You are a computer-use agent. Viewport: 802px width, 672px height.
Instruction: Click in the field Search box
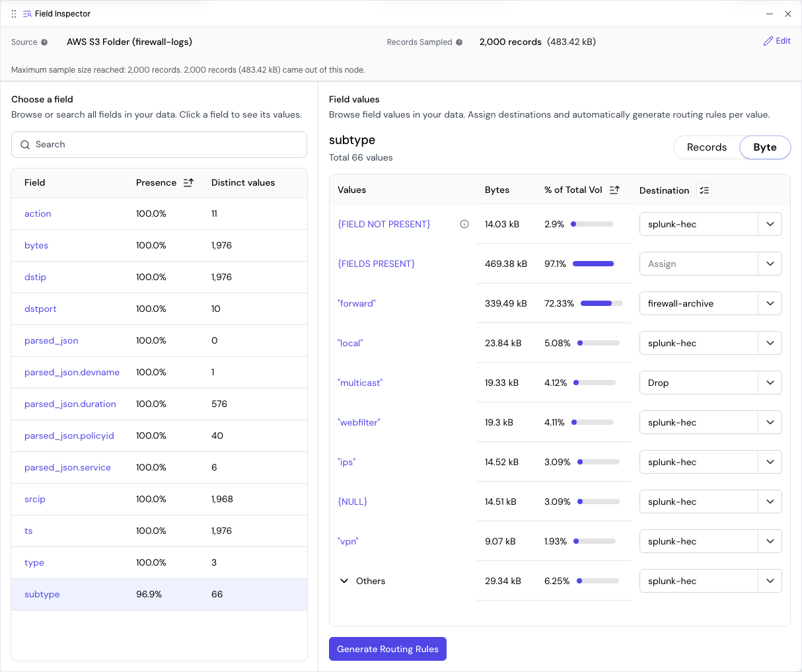click(x=159, y=145)
